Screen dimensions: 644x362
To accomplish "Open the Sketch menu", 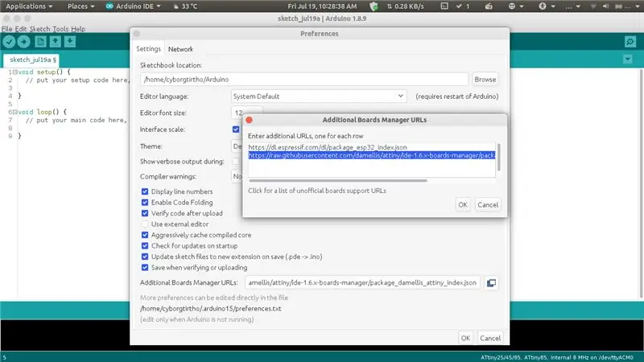I will [x=39, y=29].
